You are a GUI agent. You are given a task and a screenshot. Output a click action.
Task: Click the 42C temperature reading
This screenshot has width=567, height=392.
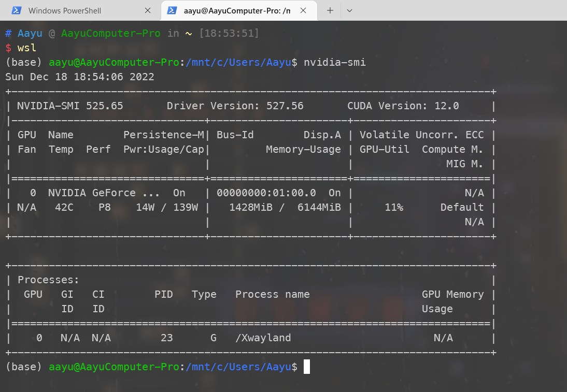pos(64,207)
